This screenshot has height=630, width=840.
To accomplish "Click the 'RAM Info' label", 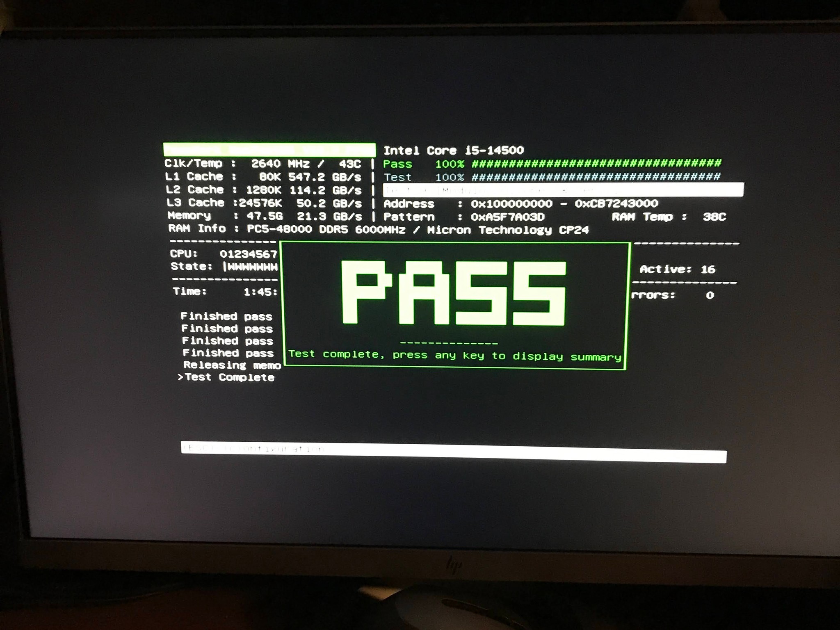I will pos(197,228).
